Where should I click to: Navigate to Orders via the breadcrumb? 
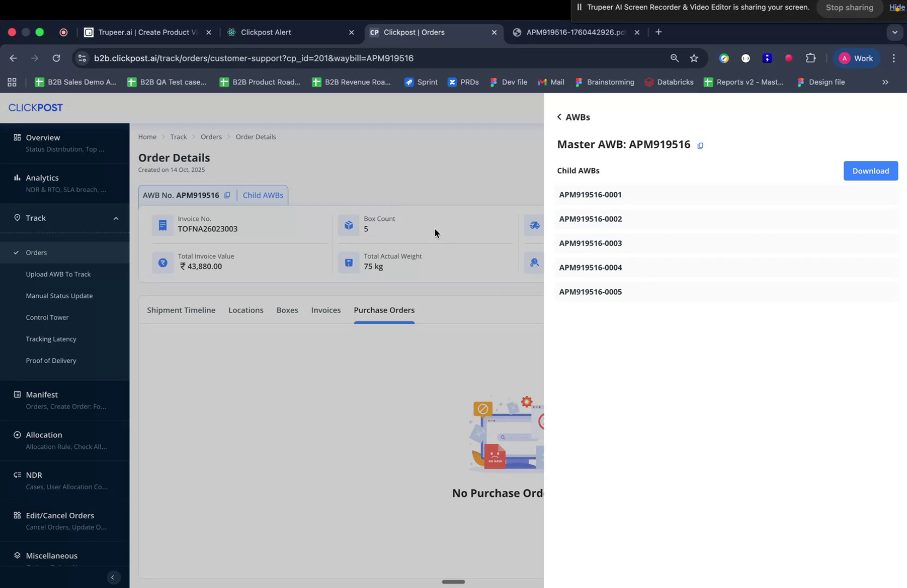(211, 137)
